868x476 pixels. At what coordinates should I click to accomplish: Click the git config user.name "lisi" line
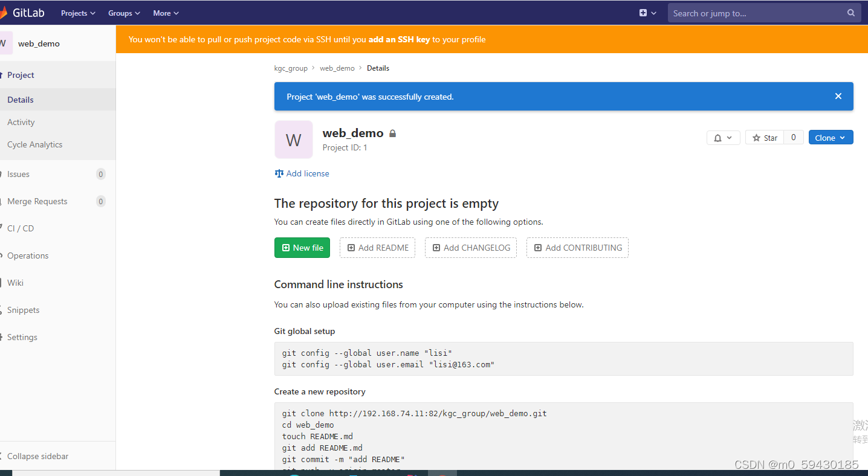point(367,353)
